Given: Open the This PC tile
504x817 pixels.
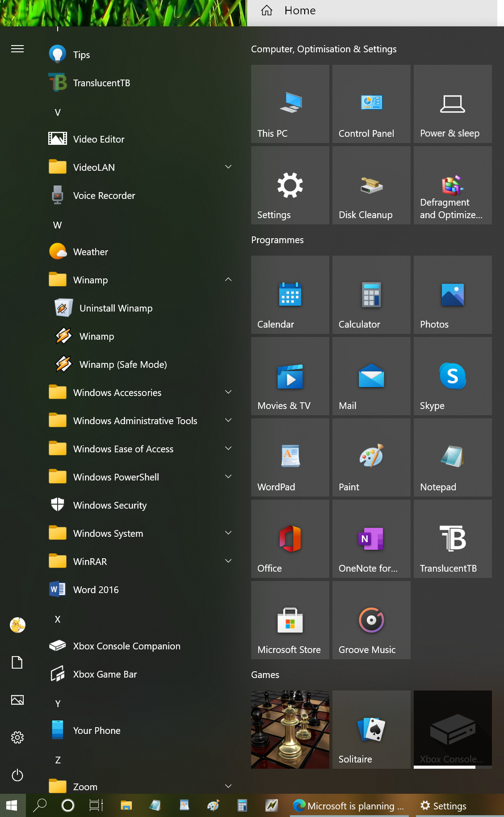Looking at the screenshot, I should pyautogui.click(x=290, y=104).
